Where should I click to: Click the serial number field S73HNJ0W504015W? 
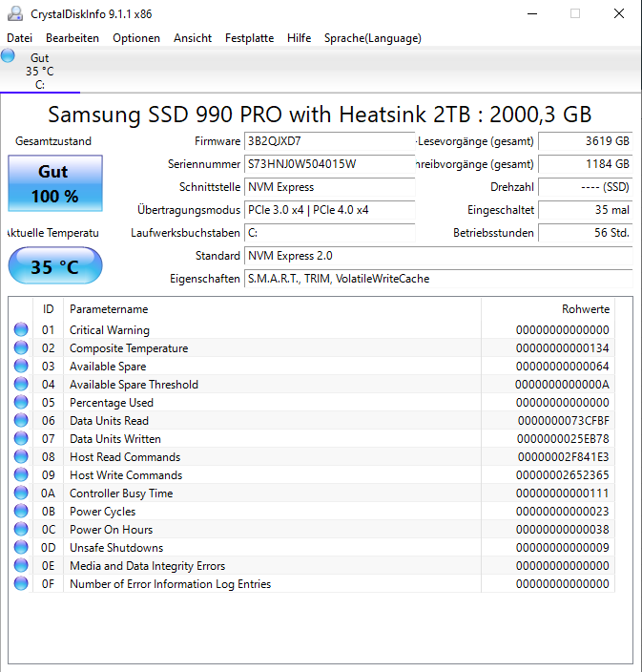click(x=329, y=164)
